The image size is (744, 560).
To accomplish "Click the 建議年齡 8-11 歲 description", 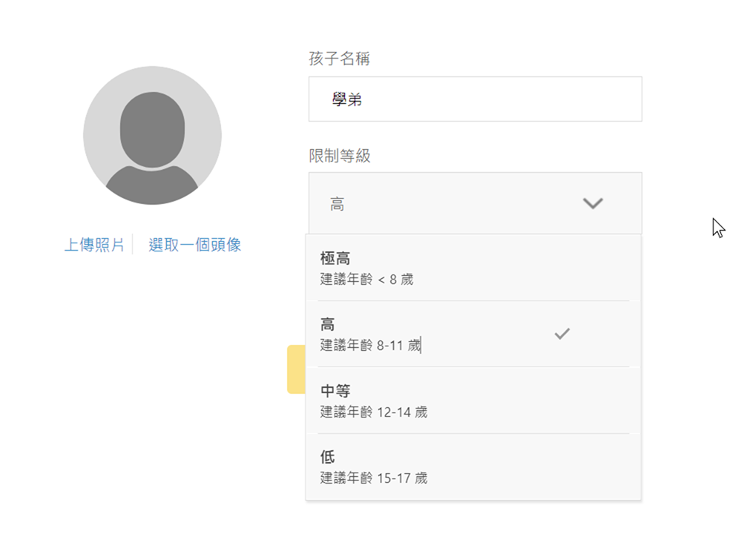I will point(371,346).
